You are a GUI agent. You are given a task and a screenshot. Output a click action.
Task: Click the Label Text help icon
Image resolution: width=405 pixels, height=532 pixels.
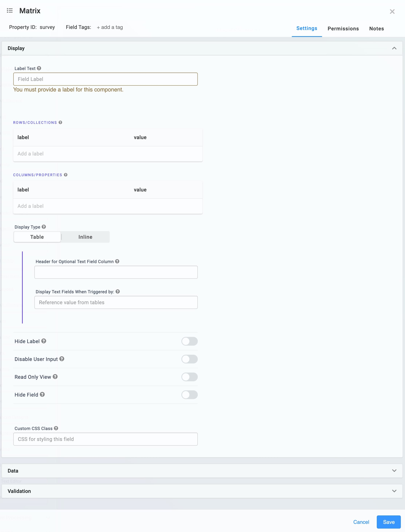39,68
